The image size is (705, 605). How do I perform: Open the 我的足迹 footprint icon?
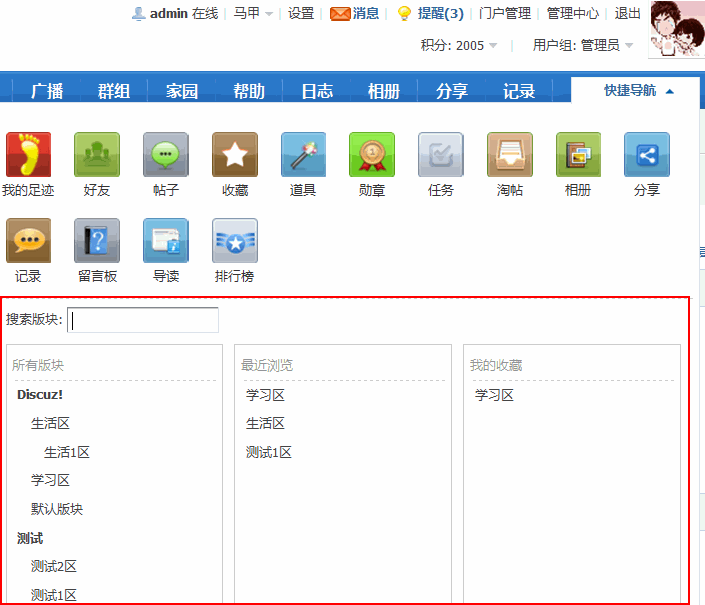[x=28, y=155]
